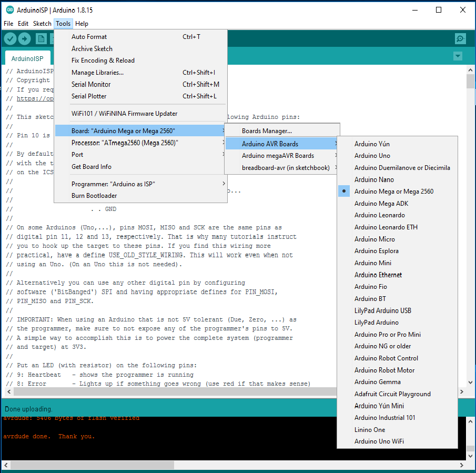Launch Serial Plotter from the menu

[141, 96]
